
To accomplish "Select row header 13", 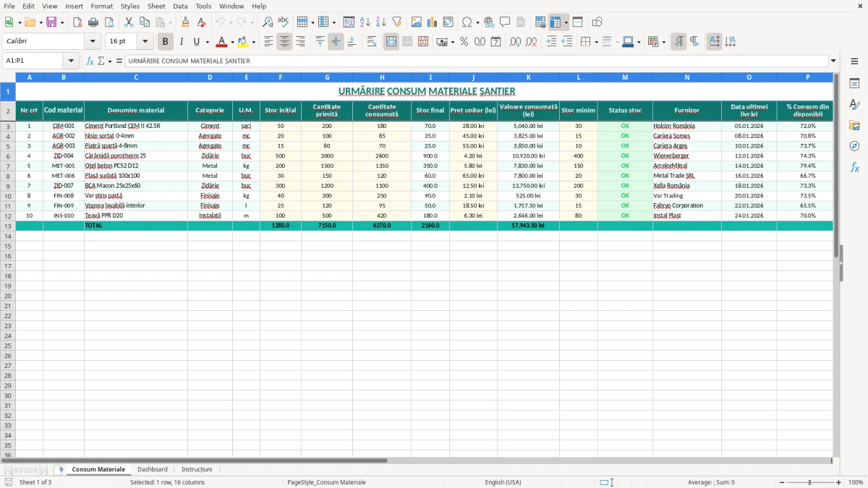I will (x=8, y=226).
